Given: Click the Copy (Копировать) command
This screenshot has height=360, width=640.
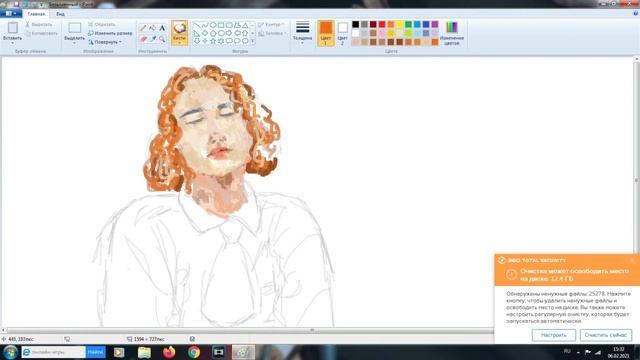Looking at the screenshot, I should (x=41, y=33).
